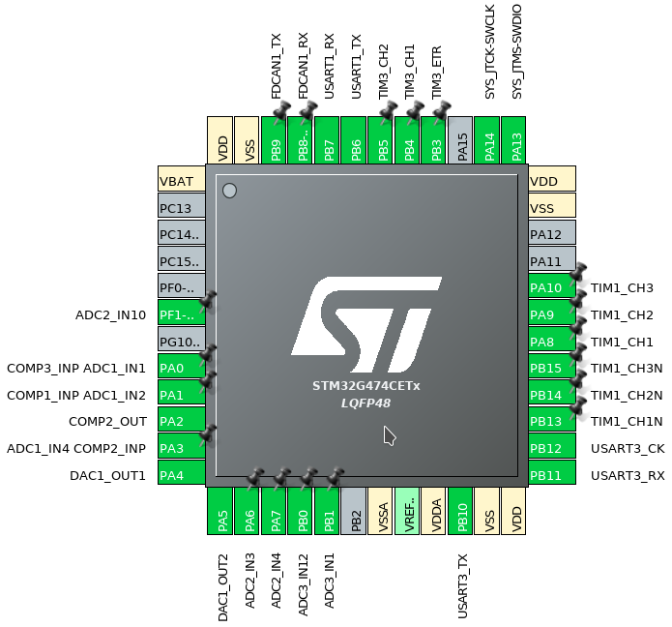Click the COMP2_OUT label
672x627 pixels.
pyautogui.click(x=107, y=422)
